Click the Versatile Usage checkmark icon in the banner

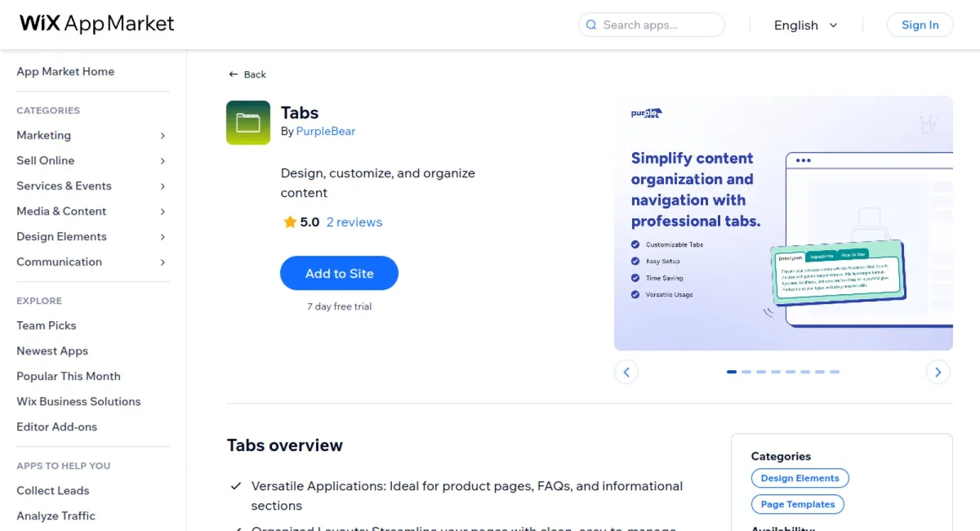pyautogui.click(x=635, y=294)
